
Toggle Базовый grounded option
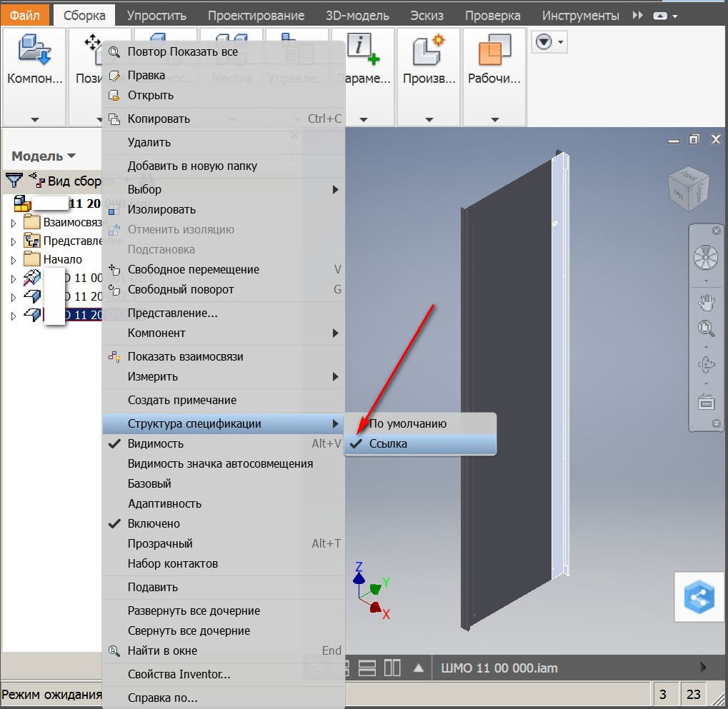(224, 483)
